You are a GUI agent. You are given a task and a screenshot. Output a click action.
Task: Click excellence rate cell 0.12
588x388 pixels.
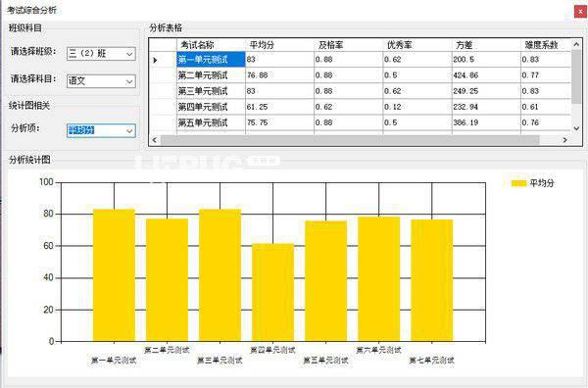417,107
